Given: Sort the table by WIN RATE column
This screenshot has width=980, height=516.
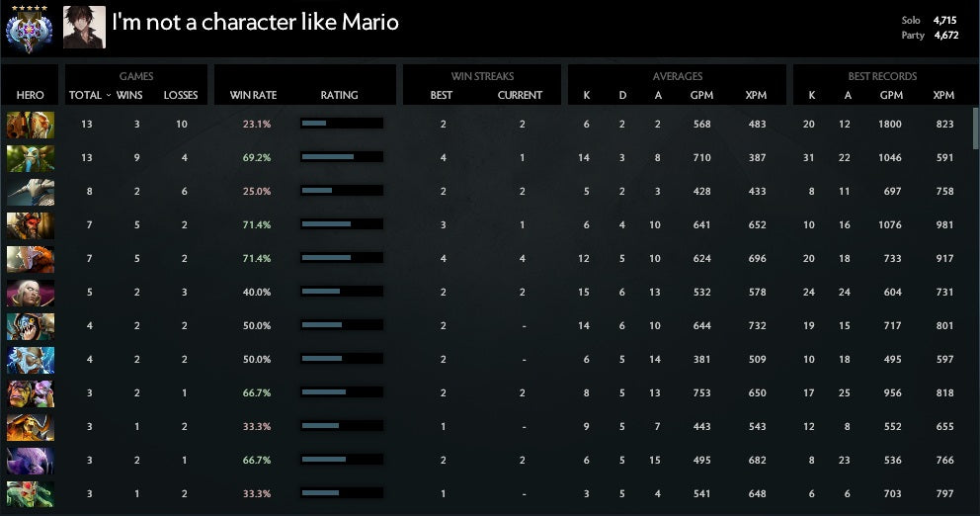Looking at the screenshot, I should point(253,96).
